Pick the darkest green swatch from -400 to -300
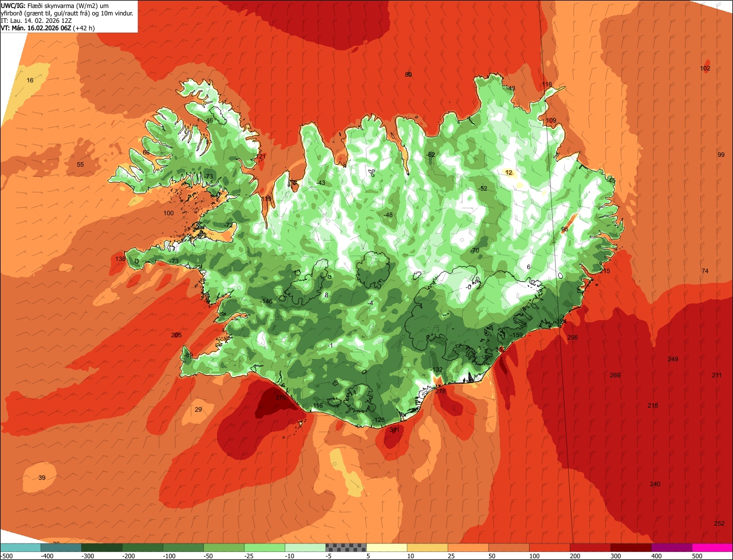Image resolution: width=733 pixels, height=560 pixels. pyautogui.click(x=102, y=547)
